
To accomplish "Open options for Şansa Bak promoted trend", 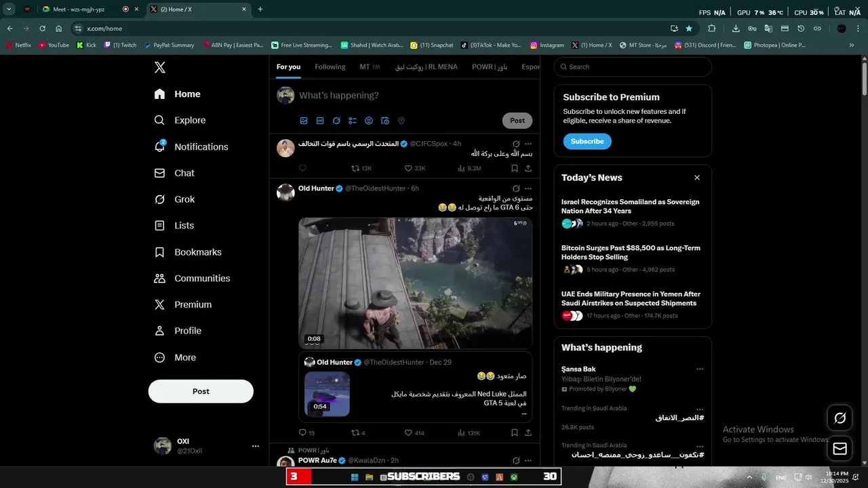I will (x=700, y=369).
